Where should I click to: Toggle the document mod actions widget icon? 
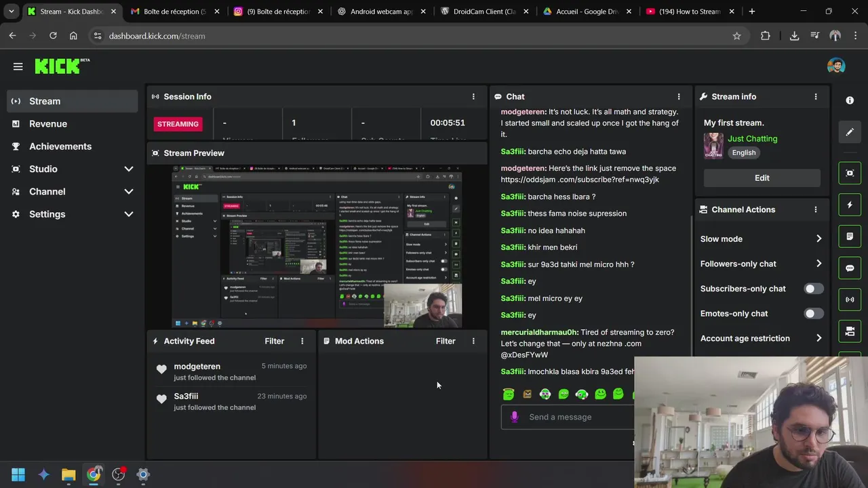pyautogui.click(x=850, y=237)
